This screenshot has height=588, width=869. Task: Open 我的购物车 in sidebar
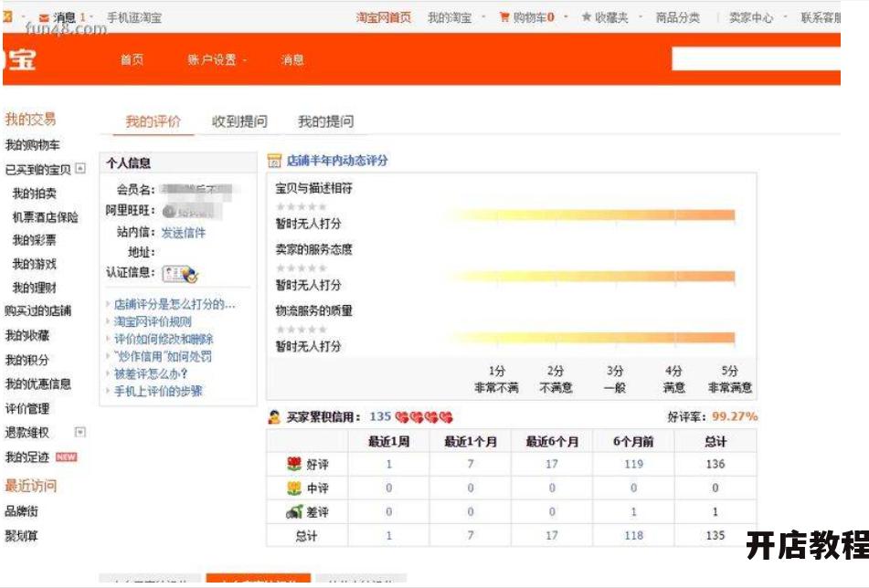[32, 145]
